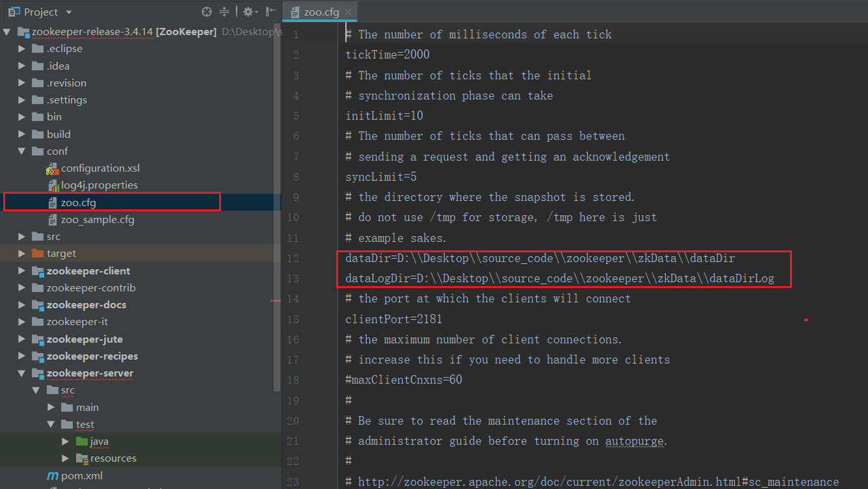Place cursor on syncLimit=5 line
This screenshot has height=489, width=868.
coord(381,177)
